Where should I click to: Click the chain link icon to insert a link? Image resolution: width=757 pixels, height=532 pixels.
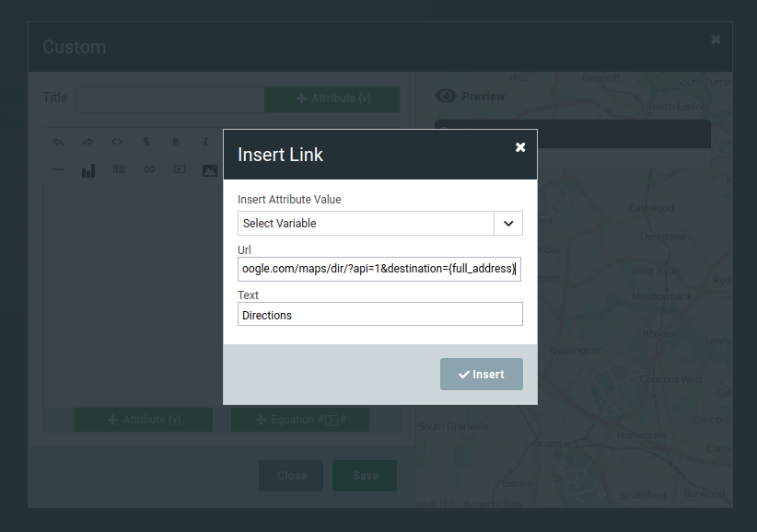pyautogui.click(x=148, y=169)
